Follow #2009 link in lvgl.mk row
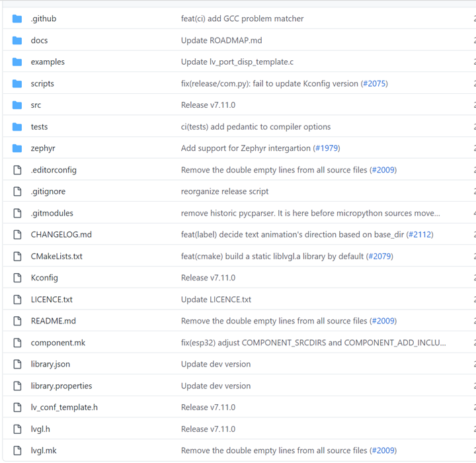This screenshot has height=463, width=476. click(383, 450)
